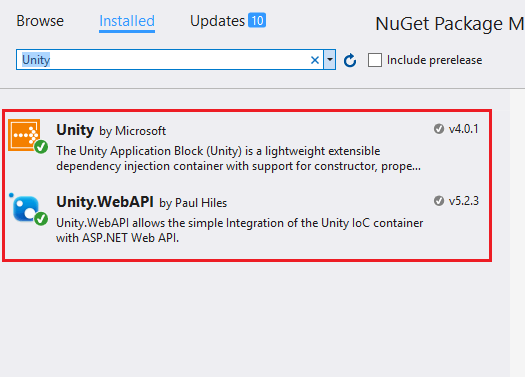Screen dimensions: 525x379
Task: Click installed checkmark badge on Unity.WebAPI icon
Action: 41,219
